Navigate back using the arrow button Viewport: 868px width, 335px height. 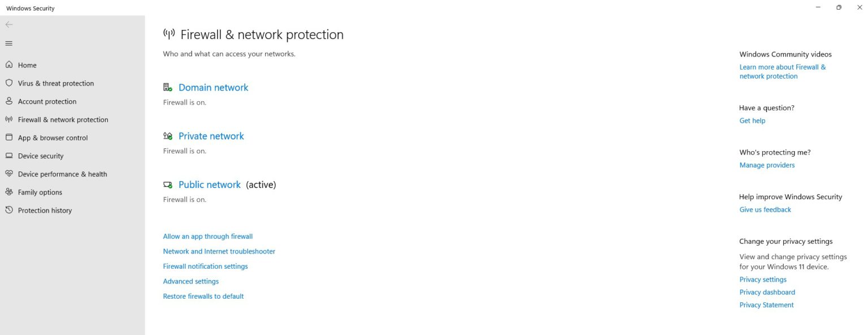9,24
